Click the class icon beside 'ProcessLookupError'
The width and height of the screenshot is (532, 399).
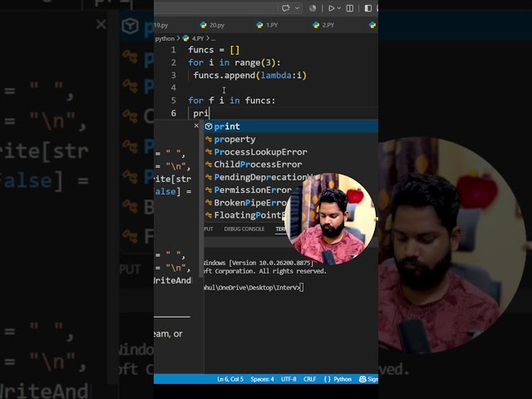click(x=209, y=152)
